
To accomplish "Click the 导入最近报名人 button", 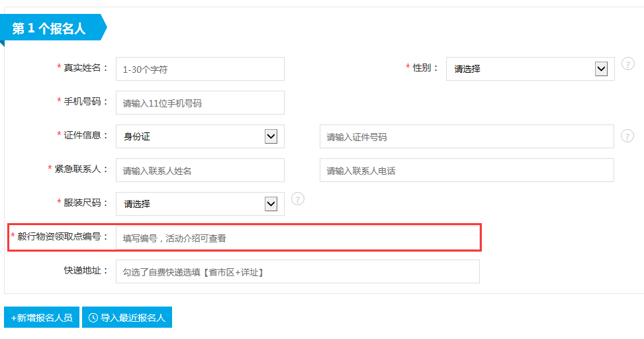I will pos(127,317).
